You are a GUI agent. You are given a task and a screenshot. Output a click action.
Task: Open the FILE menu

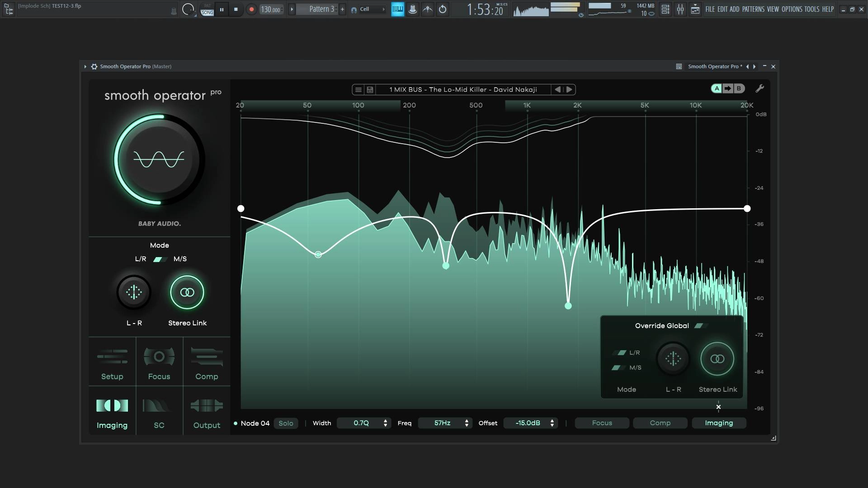coord(710,9)
